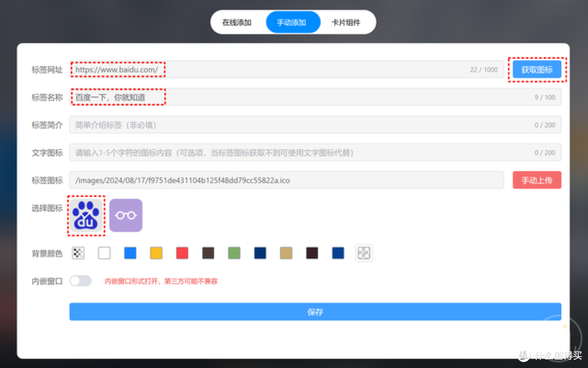588x368 pixels.
Task: Pick the yellow background color
Action: pos(156,253)
